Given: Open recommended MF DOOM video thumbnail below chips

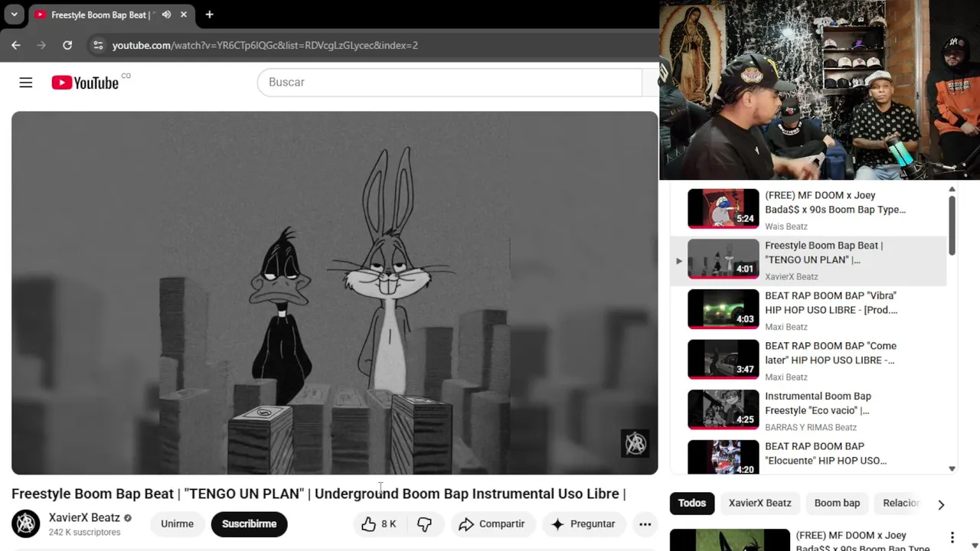Looking at the screenshot, I should [730, 540].
